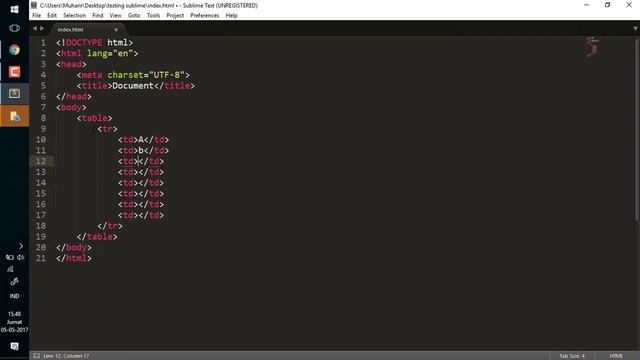
Task: Launch Google Chrome from the taskbar
Action: click(14, 50)
